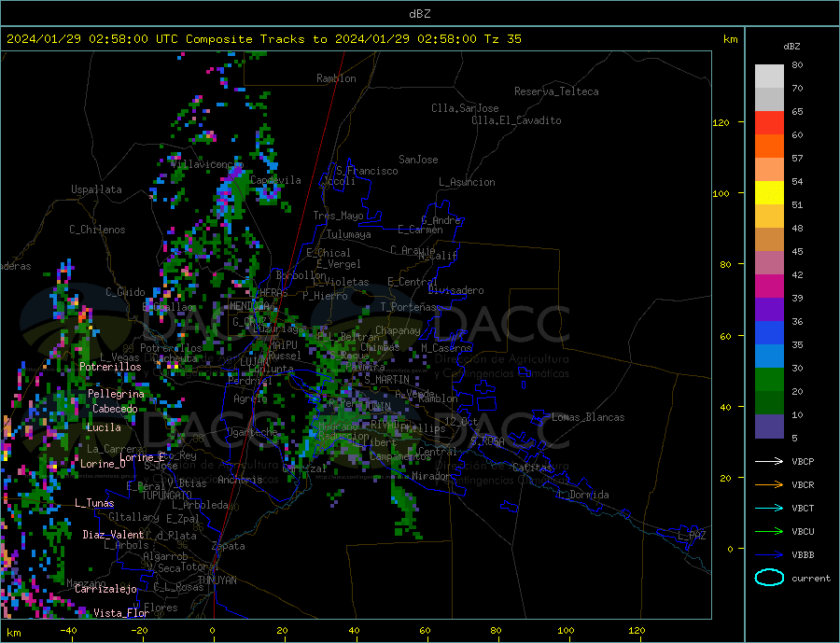
Task: Click the map label 'Ramblon' near the top of the map
Action: (x=336, y=78)
